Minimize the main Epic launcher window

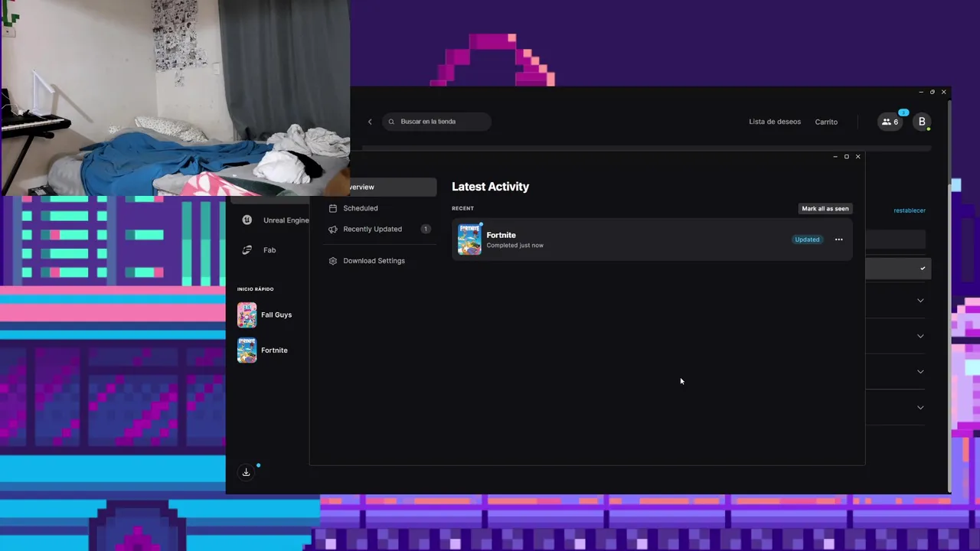921,92
